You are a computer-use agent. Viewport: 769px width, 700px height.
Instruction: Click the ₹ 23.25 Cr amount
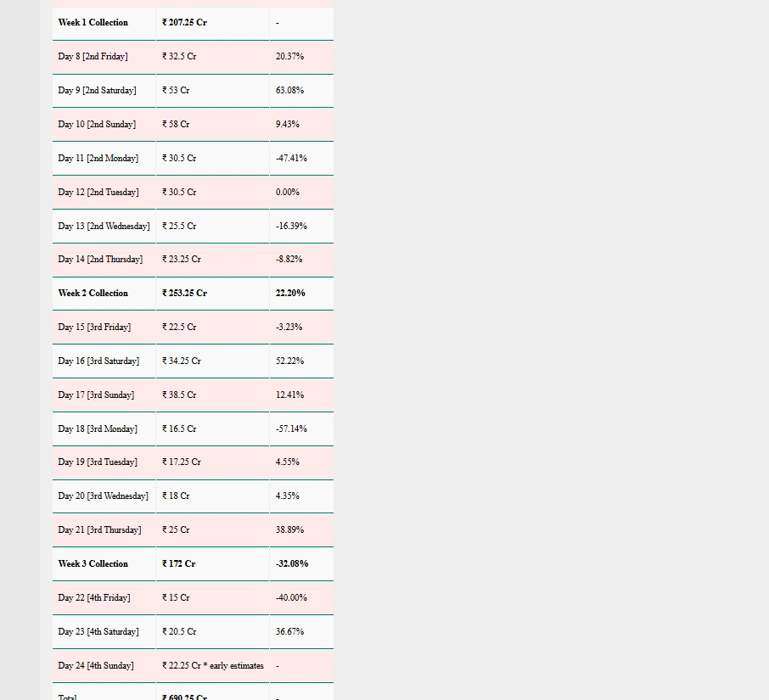pos(182,260)
